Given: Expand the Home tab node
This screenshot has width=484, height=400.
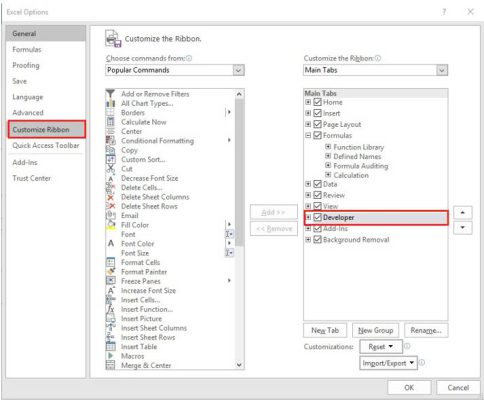Looking at the screenshot, I should tap(308, 102).
